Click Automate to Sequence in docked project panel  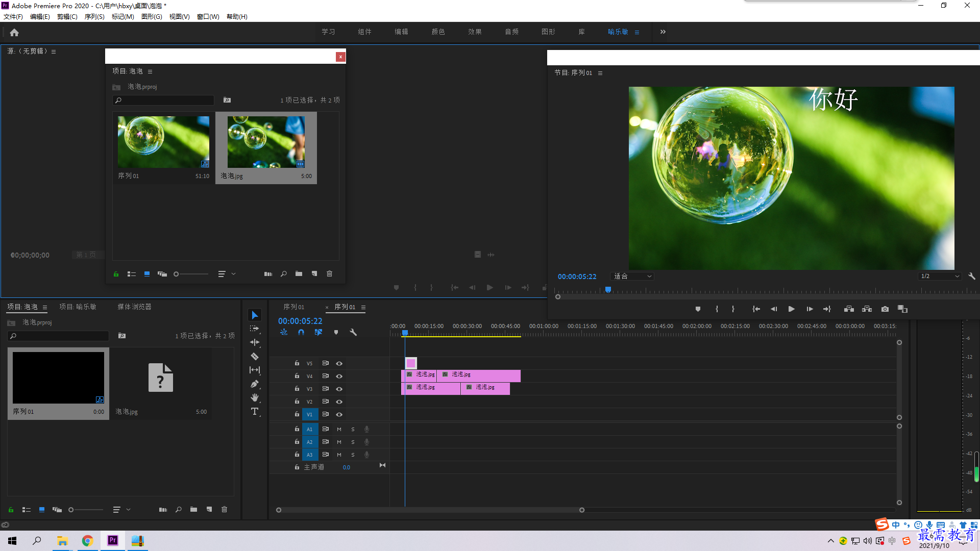(x=163, y=510)
